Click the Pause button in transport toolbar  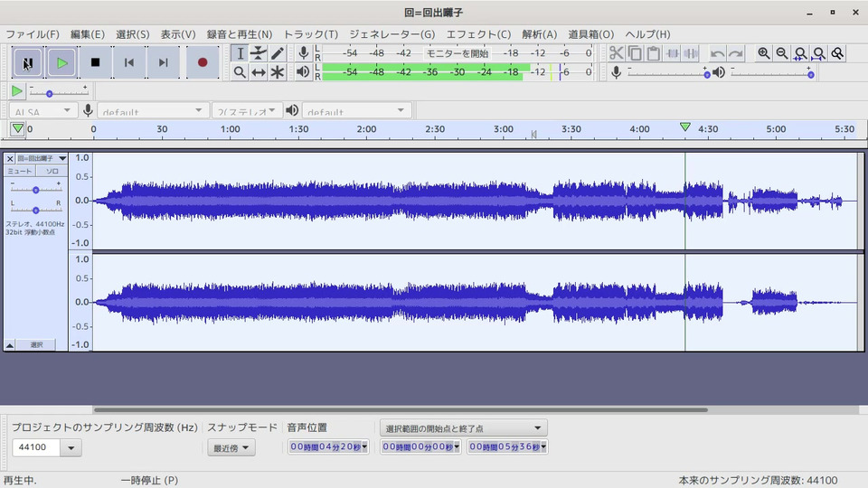tap(27, 62)
